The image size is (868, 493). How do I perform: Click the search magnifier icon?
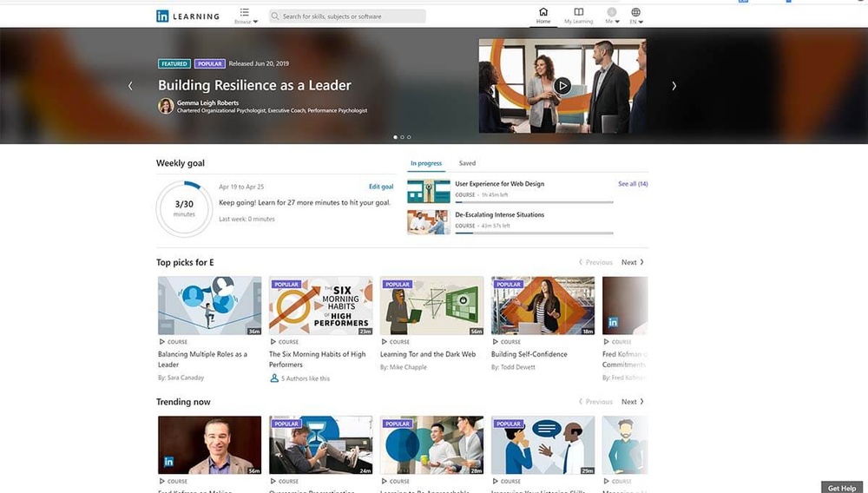pyautogui.click(x=275, y=16)
